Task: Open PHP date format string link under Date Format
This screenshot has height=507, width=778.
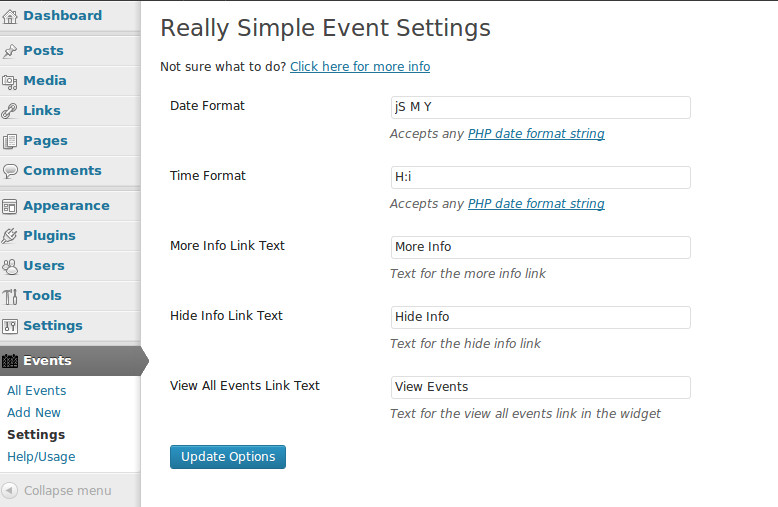Action: pos(536,134)
